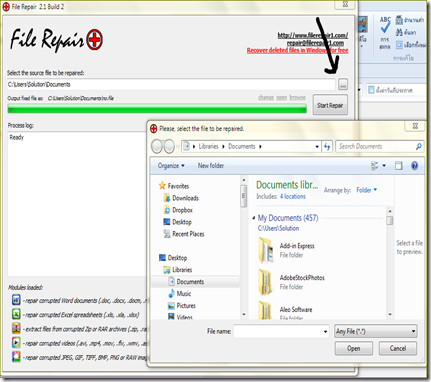The height and width of the screenshot is (382, 431).
Task: Click the source file browse '...' button
Action: tap(343, 84)
